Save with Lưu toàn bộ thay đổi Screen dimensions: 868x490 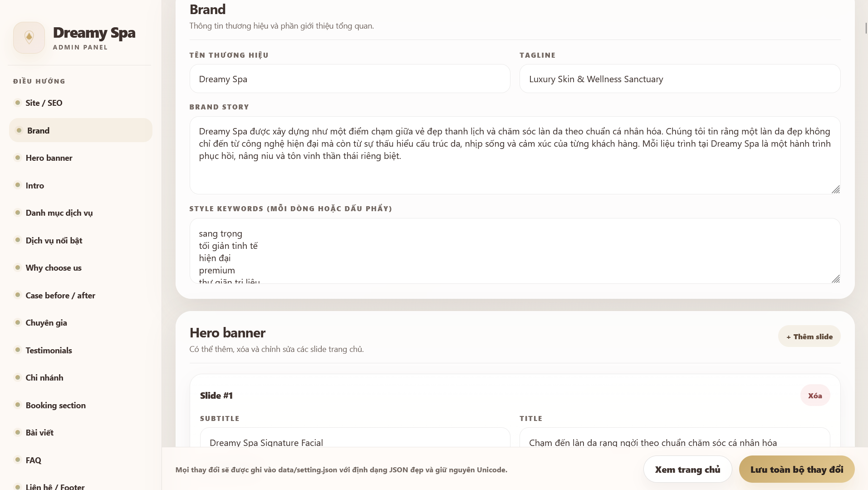796,470
